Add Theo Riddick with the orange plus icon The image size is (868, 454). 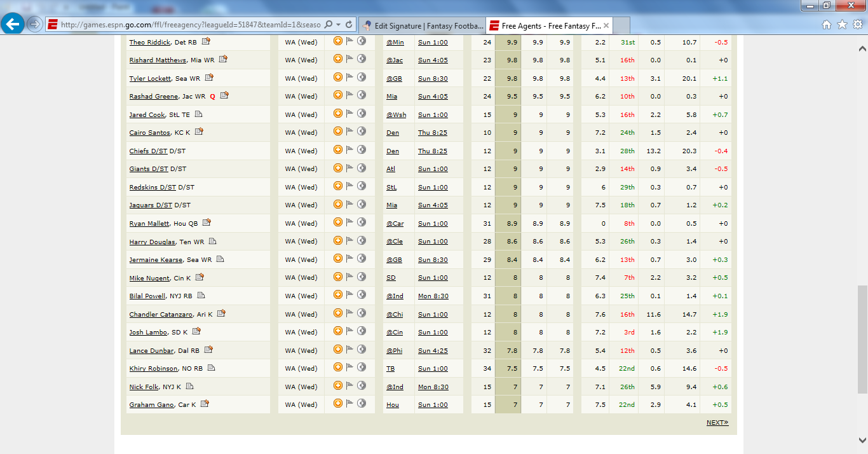pyautogui.click(x=338, y=41)
